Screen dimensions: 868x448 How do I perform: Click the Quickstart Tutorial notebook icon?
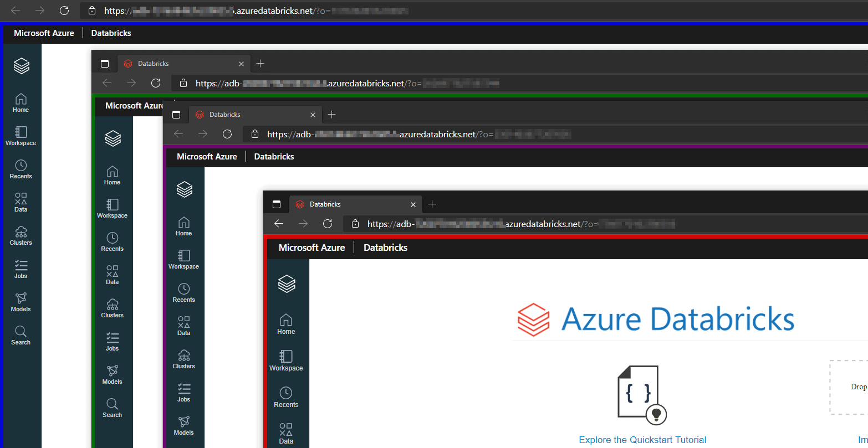coord(642,394)
